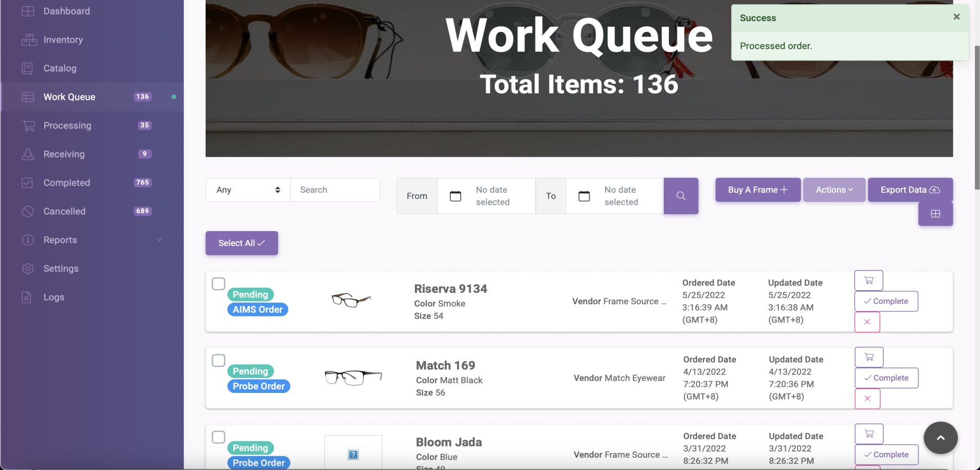The image size is (980, 470).
Task: Click the Bloom Jada title text
Action: (x=449, y=442)
